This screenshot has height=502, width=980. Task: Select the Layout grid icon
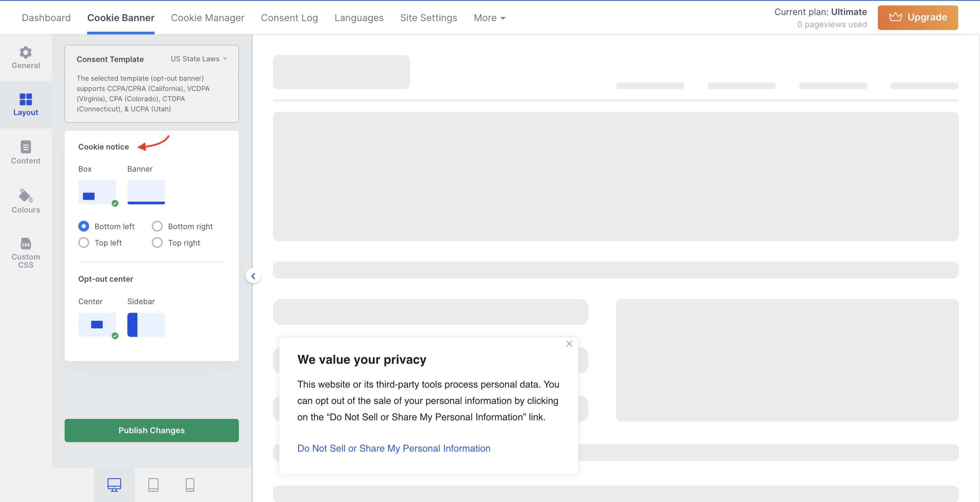[x=26, y=99]
